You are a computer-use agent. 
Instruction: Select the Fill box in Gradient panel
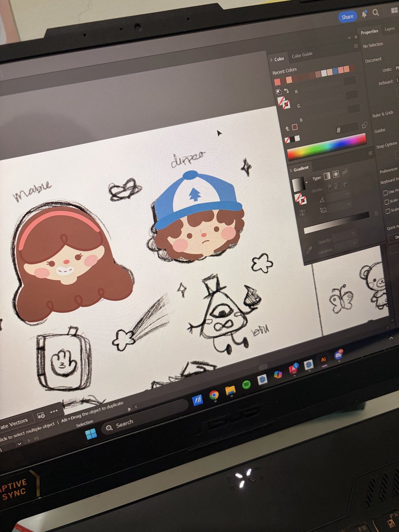[298, 198]
